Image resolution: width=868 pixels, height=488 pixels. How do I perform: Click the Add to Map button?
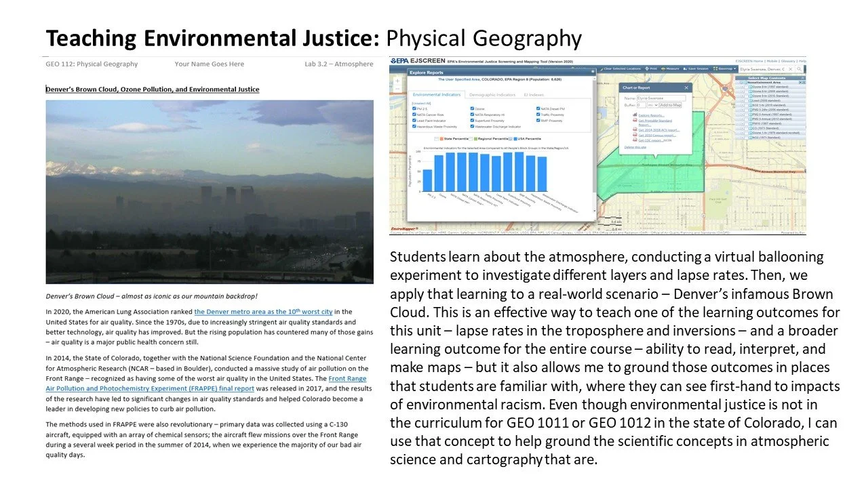670,105
